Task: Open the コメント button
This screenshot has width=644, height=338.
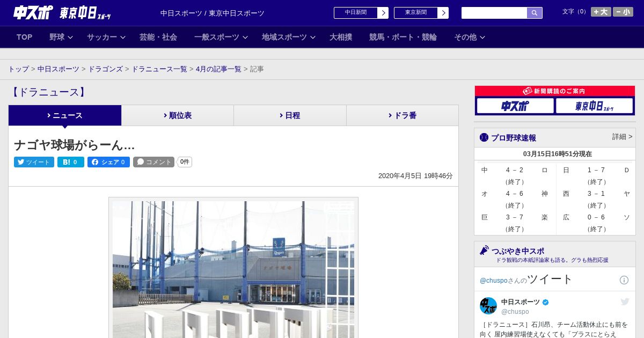Action: (x=153, y=162)
